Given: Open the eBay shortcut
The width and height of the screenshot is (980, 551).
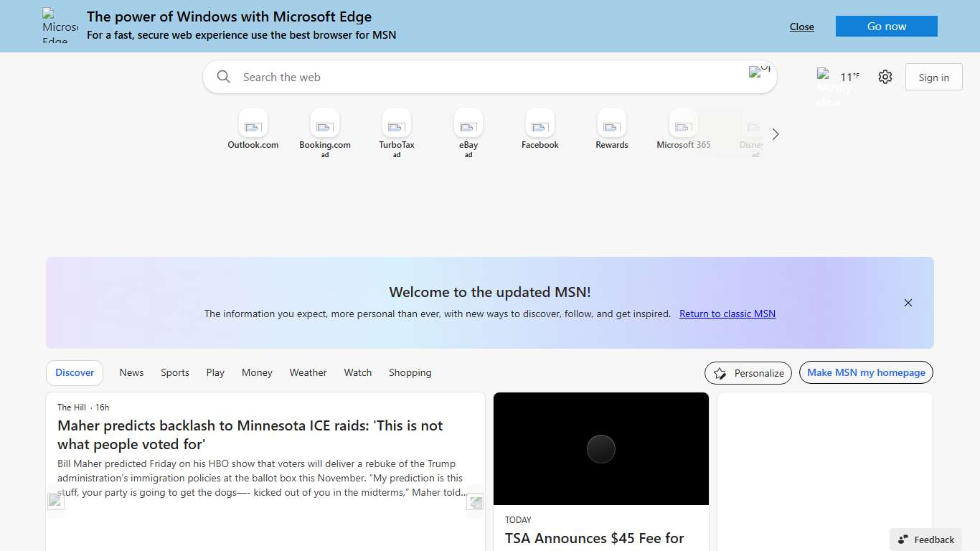Looking at the screenshot, I should (x=468, y=129).
